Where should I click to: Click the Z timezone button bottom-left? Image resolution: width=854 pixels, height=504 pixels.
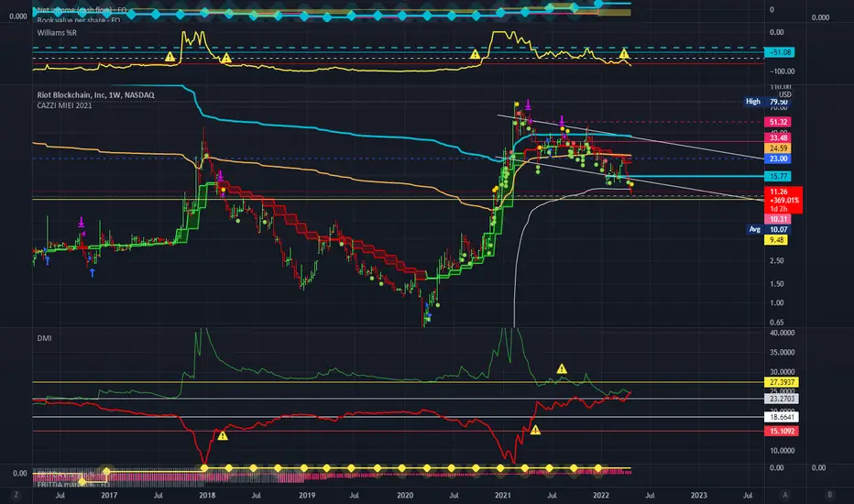[16, 495]
